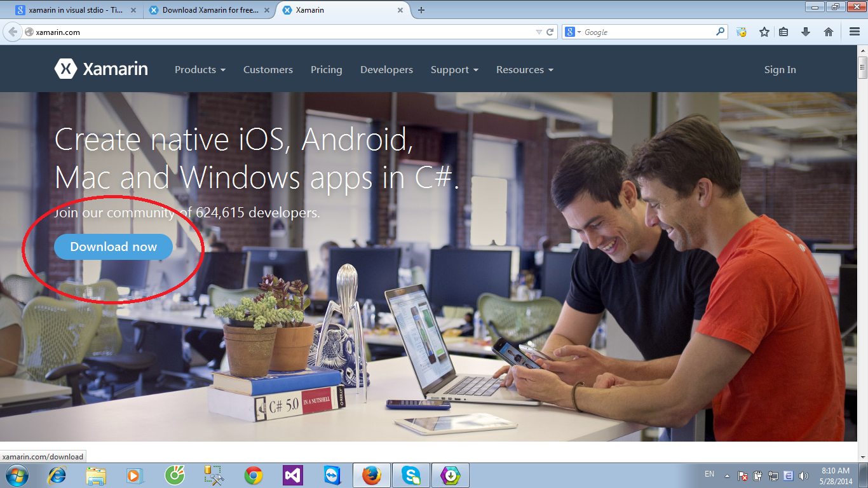Go back with the browser back arrow
868x488 pixels.
point(13,32)
